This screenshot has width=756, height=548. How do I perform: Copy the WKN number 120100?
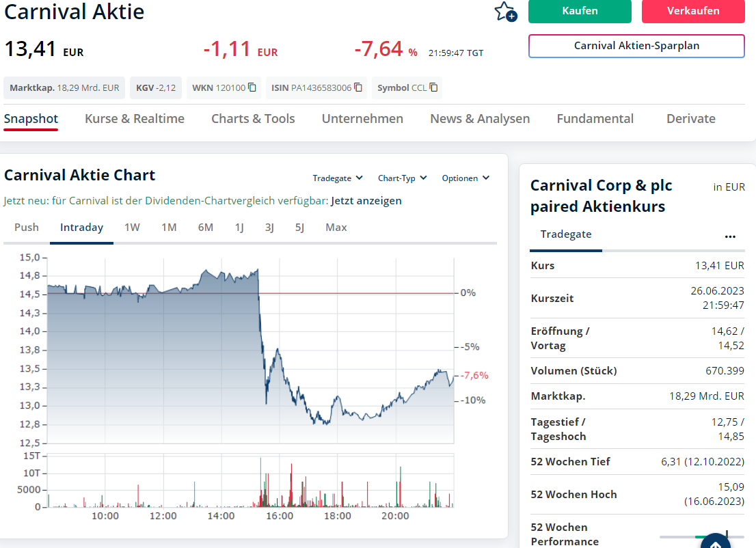point(252,87)
